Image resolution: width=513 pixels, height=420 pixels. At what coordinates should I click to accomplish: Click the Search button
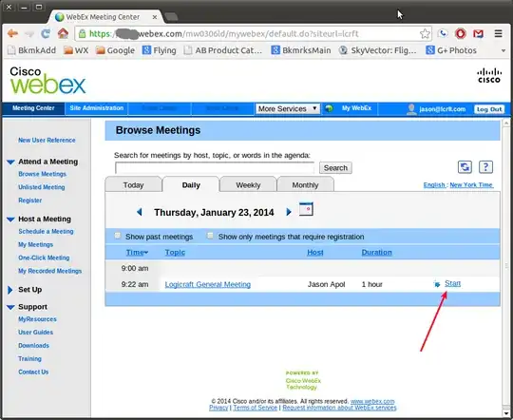click(x=335, y=168)
